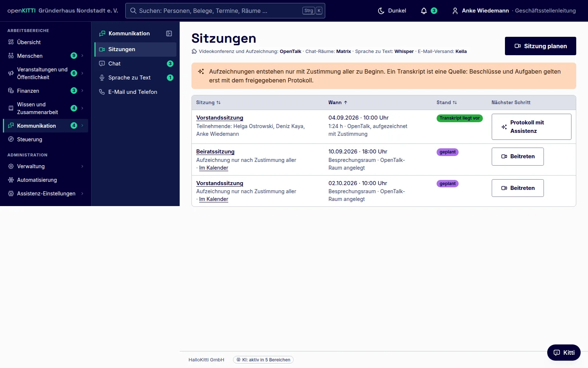Click the Wissen und Zusammenarbeit icon
The height and width of the screenshot is (368, 588).
point(11,108)
